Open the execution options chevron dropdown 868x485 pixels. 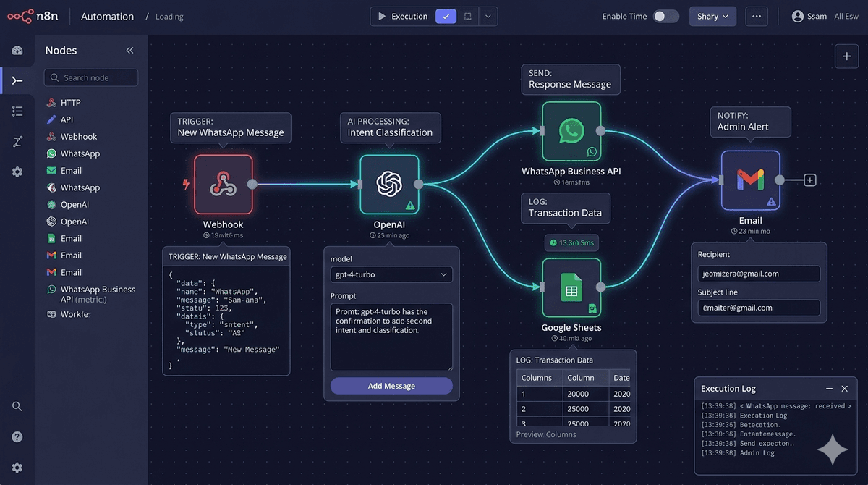(x=488, y=16)
